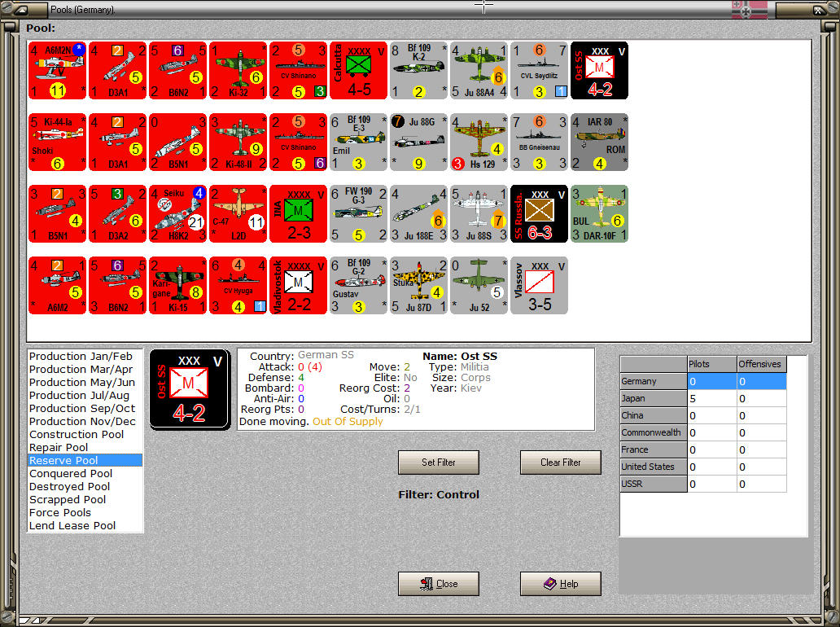Choose the IAR 80 ROM aircraft counter
This screenshot has width=840, height=627.
point(599,142)
